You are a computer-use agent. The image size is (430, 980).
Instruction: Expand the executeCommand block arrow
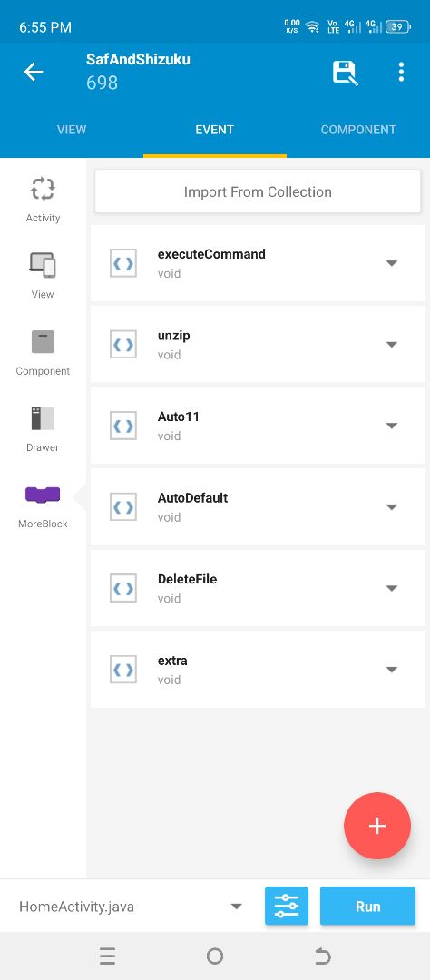pyautogui.click(x=391, y=263)
